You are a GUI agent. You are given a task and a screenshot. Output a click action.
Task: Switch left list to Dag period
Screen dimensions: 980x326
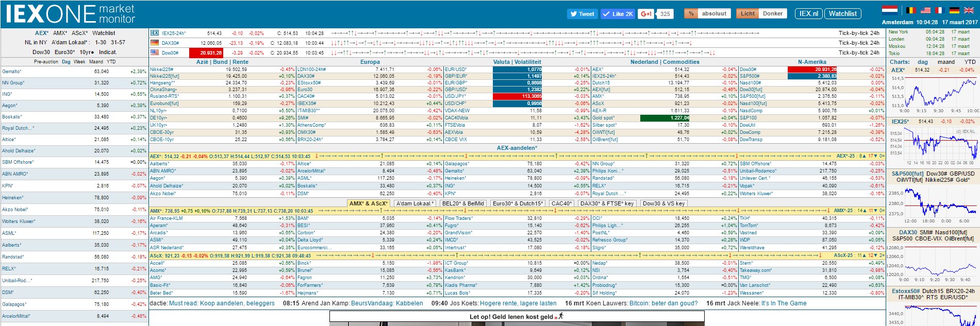pyautogui.click(x=66, y=62)
